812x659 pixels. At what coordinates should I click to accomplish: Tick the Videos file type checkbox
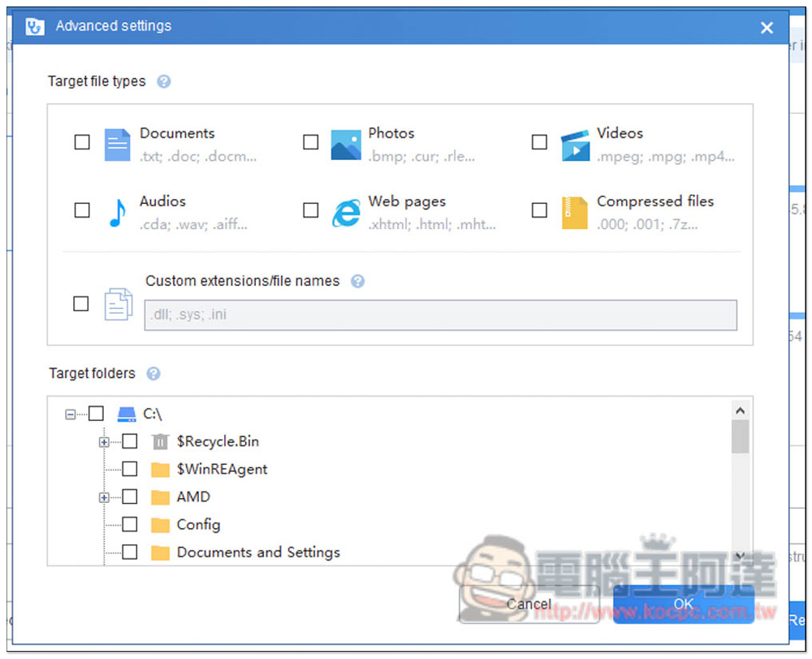point(540,142)
